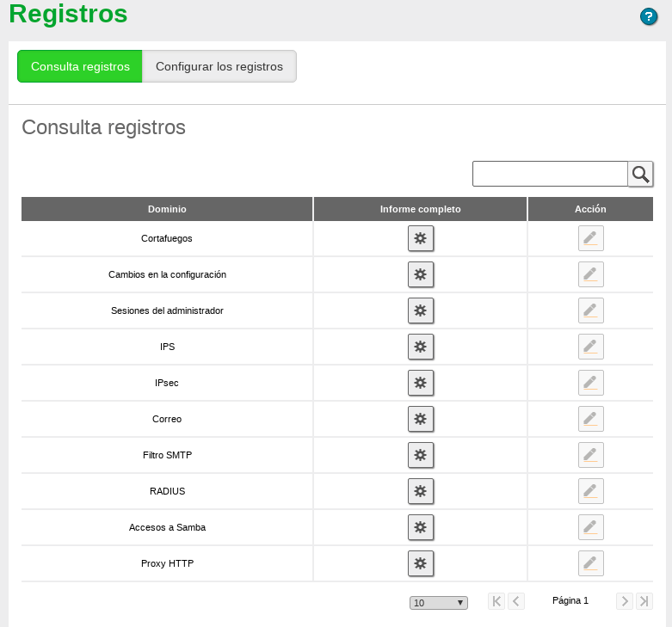Click the edit pencil for RADIUS
Image resolution: width=672 pixels, height=627 pixels.
pos(590,491)
